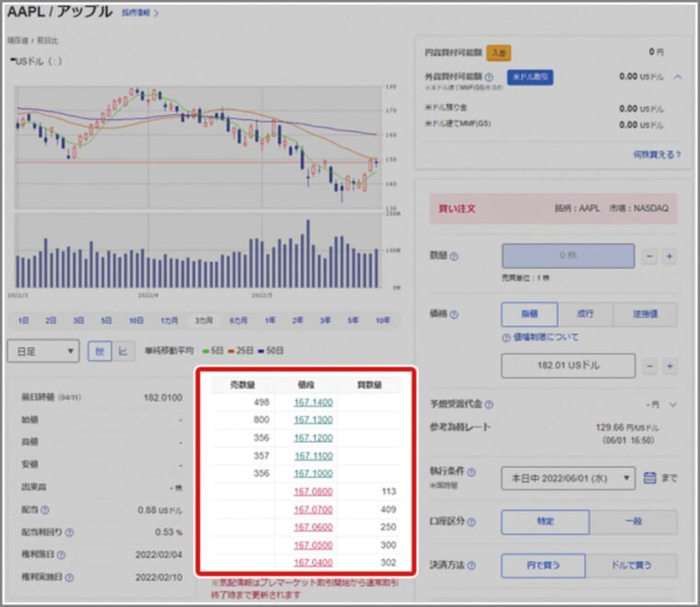The width and height of the screenshot is (700, 607).
Task: Increase quantity with the plus button
Action: (670, 256)
